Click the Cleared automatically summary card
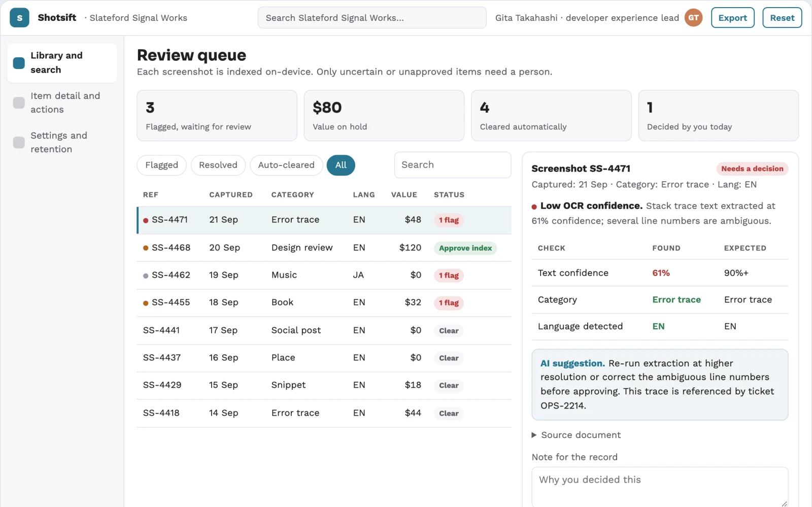Image resolution: width=812 pixels, height=507 pixels. pos(551,116)
